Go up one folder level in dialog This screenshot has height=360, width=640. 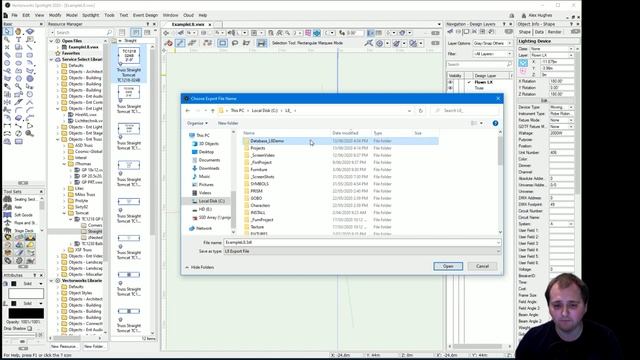tap(212, 111)
